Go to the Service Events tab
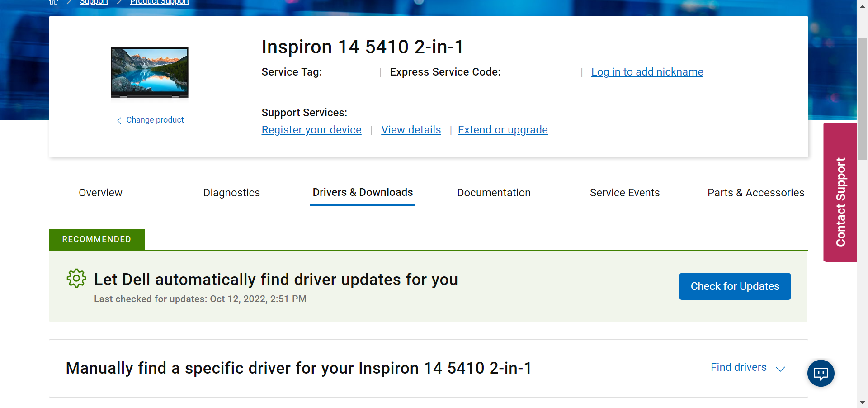868x408 pixels. pos(625,193)
